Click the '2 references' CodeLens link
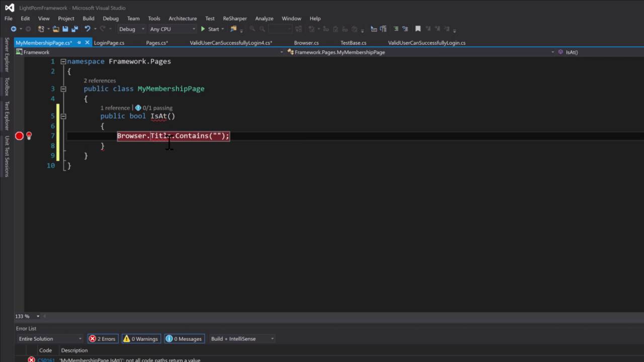 pyautogui.click(x=100, y=80)
